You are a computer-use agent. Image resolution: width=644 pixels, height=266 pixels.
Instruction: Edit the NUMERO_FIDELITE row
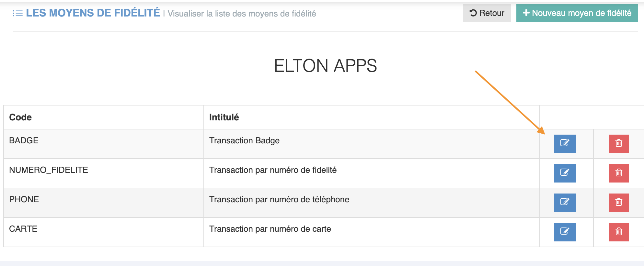[x=565, y=173]
